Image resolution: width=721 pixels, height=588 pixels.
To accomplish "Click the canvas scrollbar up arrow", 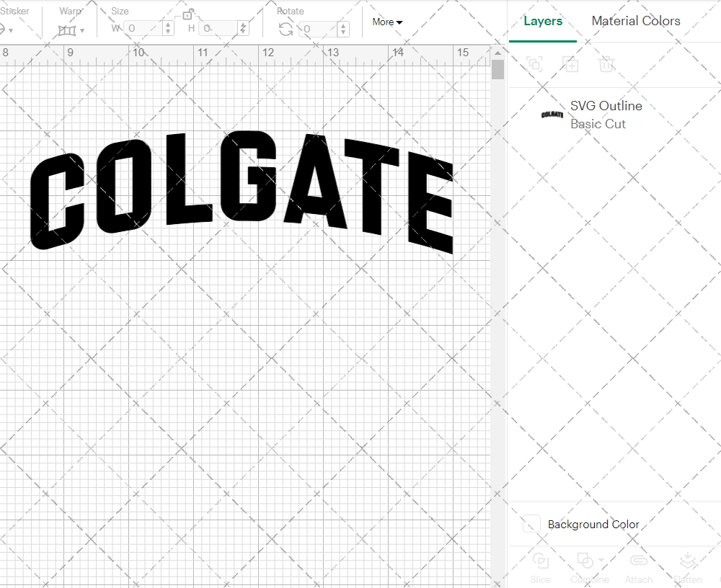I will (497, 53).
